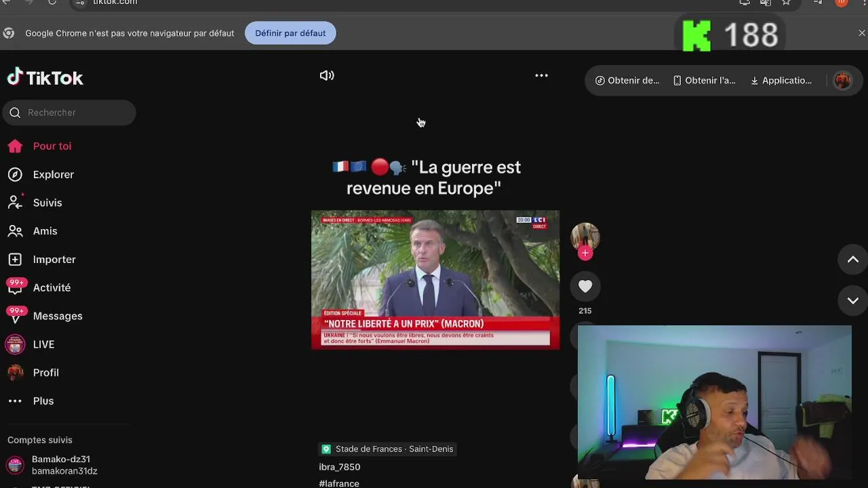Open Stade de Frances · Saint-Denis location tag
The image size is (868, 488).
coord(388,449)
